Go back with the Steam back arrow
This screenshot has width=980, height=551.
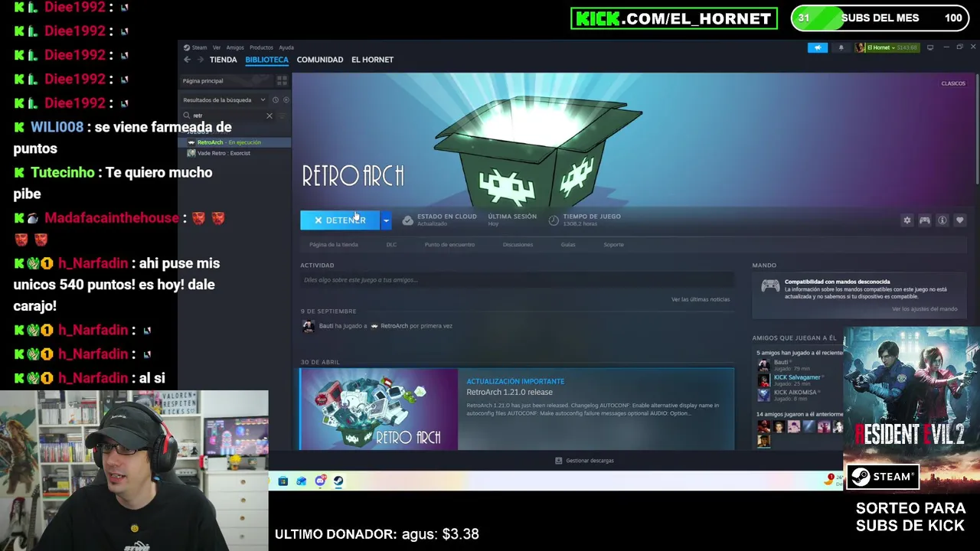coord(187,60)
